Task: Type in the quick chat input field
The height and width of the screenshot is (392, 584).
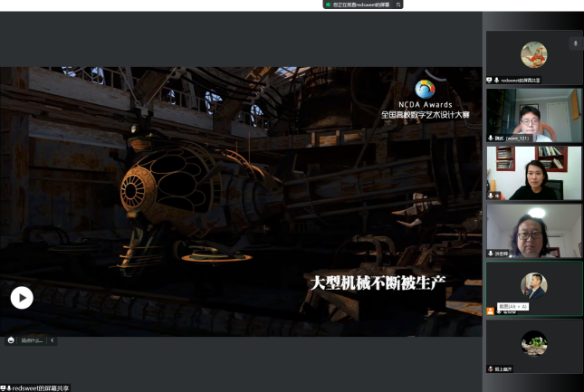Action: [x=32, y=340]
